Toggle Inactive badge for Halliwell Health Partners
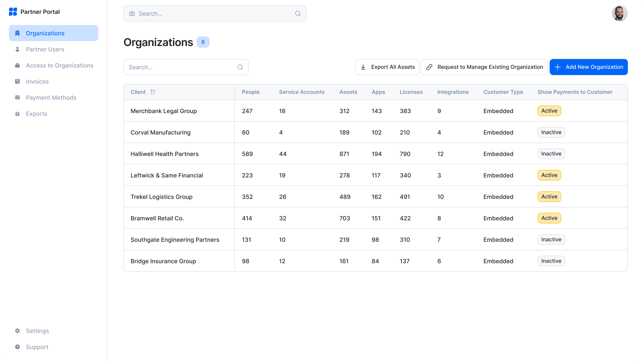 tap(551, 154)
